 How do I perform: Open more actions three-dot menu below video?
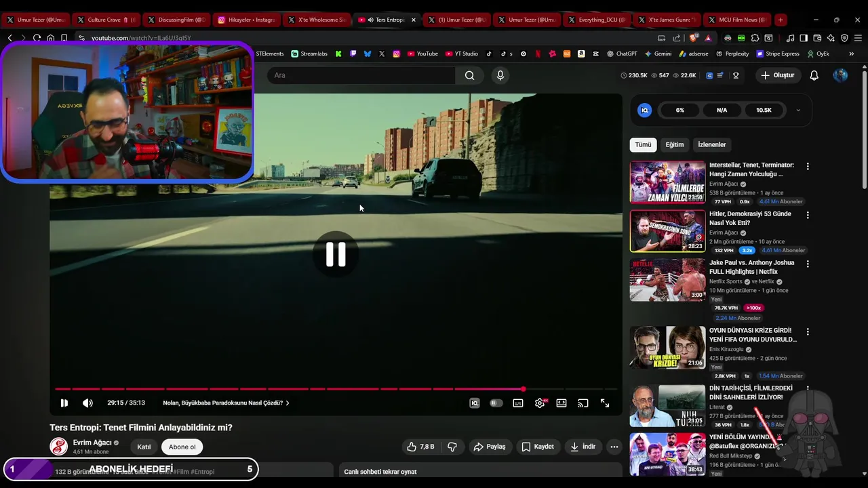[x=614, y=447]
